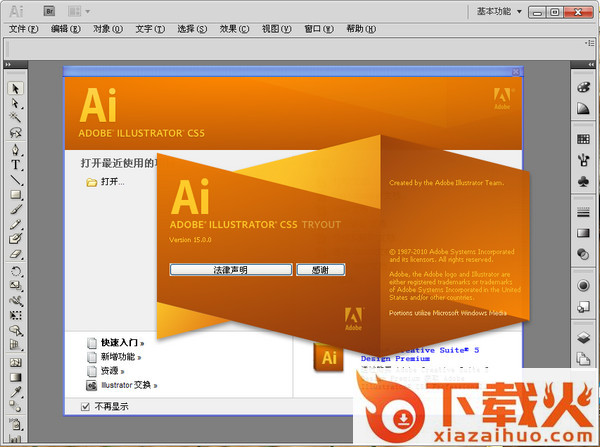Select the Direct Selection tool

(15, 104)
